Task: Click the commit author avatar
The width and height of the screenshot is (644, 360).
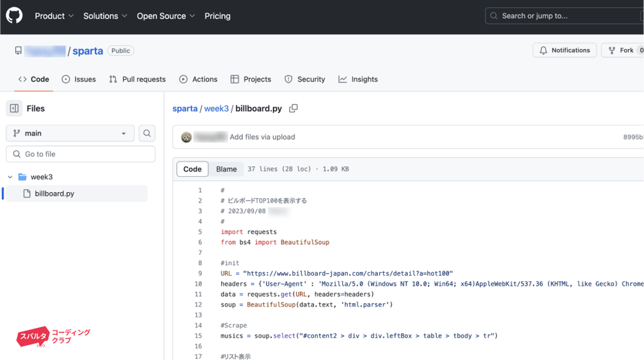Action: coord(186,137)
